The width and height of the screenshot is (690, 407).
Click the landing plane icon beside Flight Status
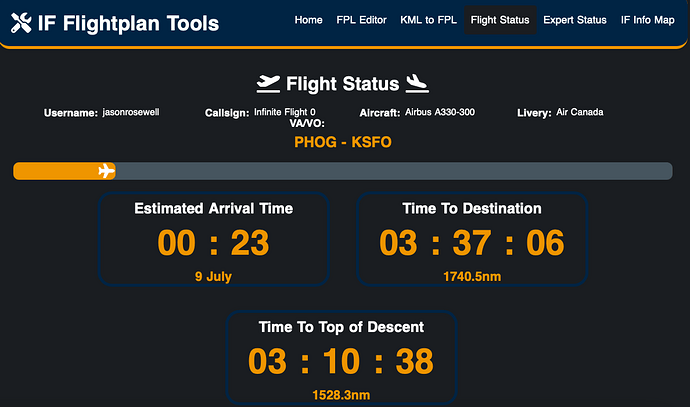coord(418,83)
